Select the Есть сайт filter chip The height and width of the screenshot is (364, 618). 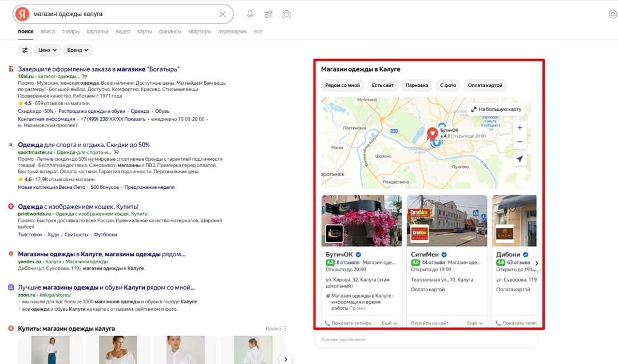382,85
